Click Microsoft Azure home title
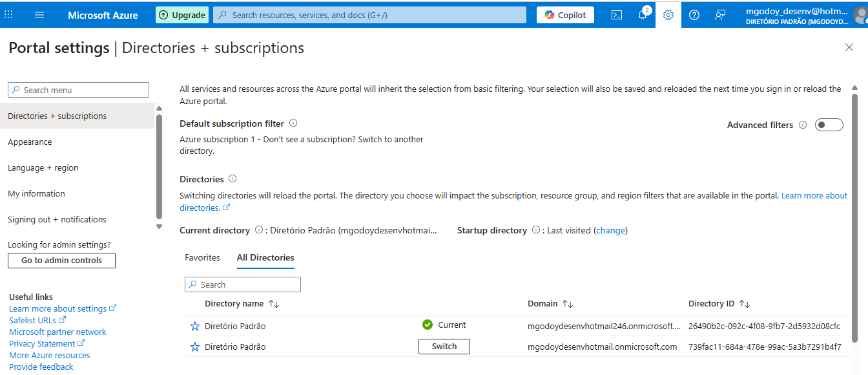Screen dimensions: 868x375 pos(103,15)
